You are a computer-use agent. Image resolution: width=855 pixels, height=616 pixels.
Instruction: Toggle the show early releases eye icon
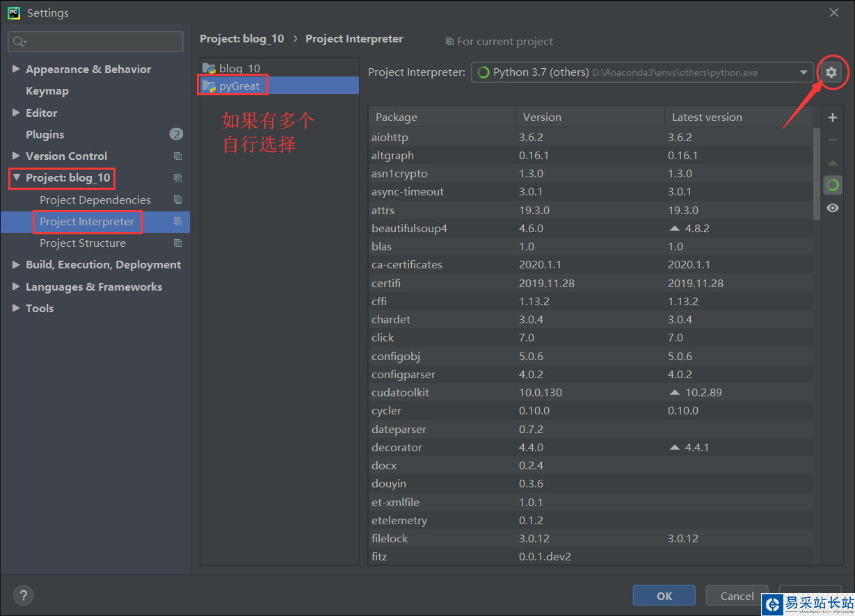click(832, 208)
